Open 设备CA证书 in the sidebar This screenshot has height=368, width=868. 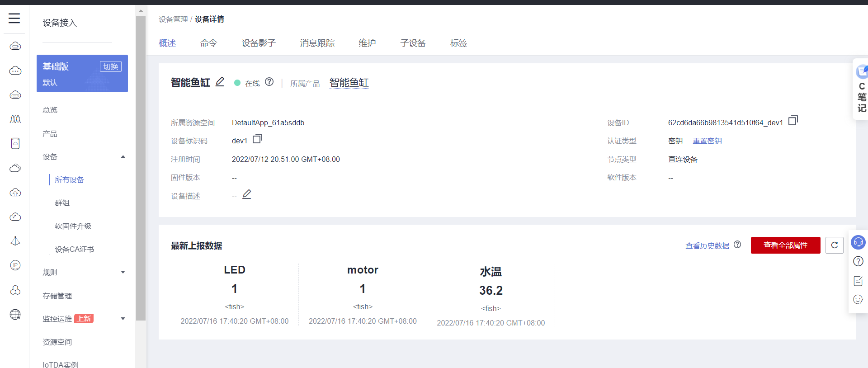[75, 250]
